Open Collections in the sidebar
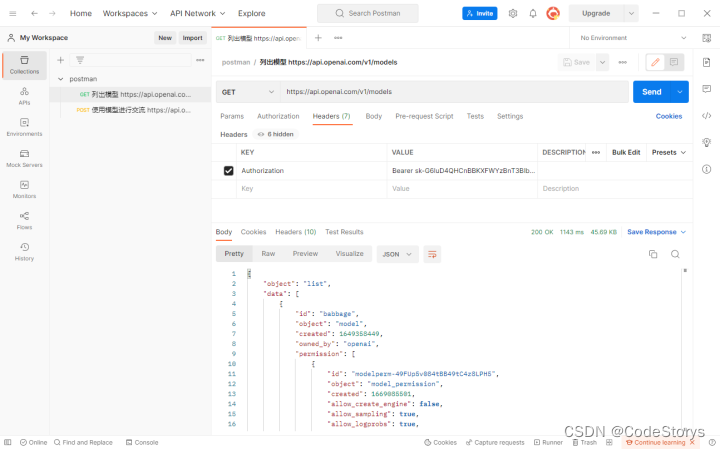This screenshot has width=720, height=449. [24, 65]
